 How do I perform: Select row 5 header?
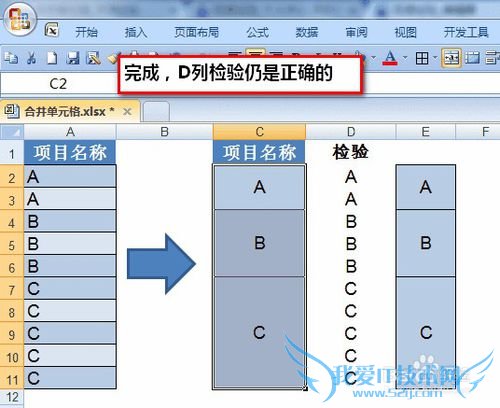[x=12, y=244]
